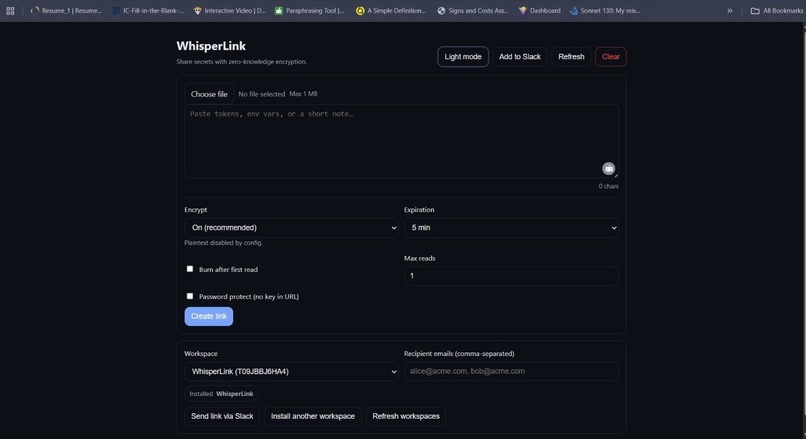Click the 'Share secrets with zero-knowledge encryption.' tagline
Screen dimensions: 806x439
click(x=242, y=62)
